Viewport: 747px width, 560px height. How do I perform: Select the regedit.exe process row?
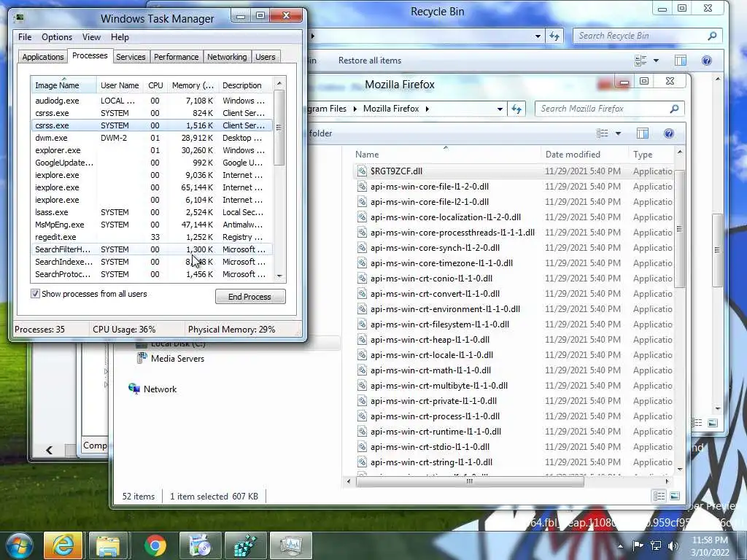(x=152, y=237)
